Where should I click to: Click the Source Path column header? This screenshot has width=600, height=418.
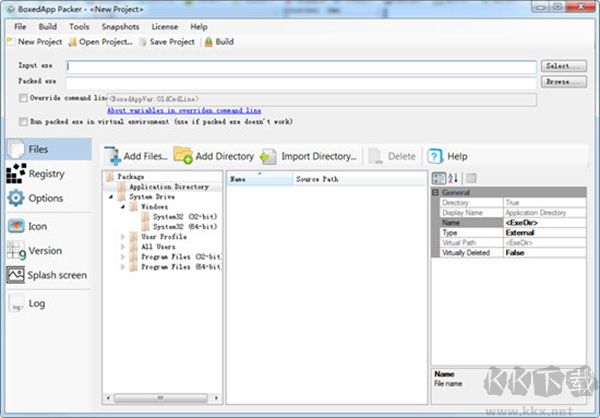coord(360,179)
